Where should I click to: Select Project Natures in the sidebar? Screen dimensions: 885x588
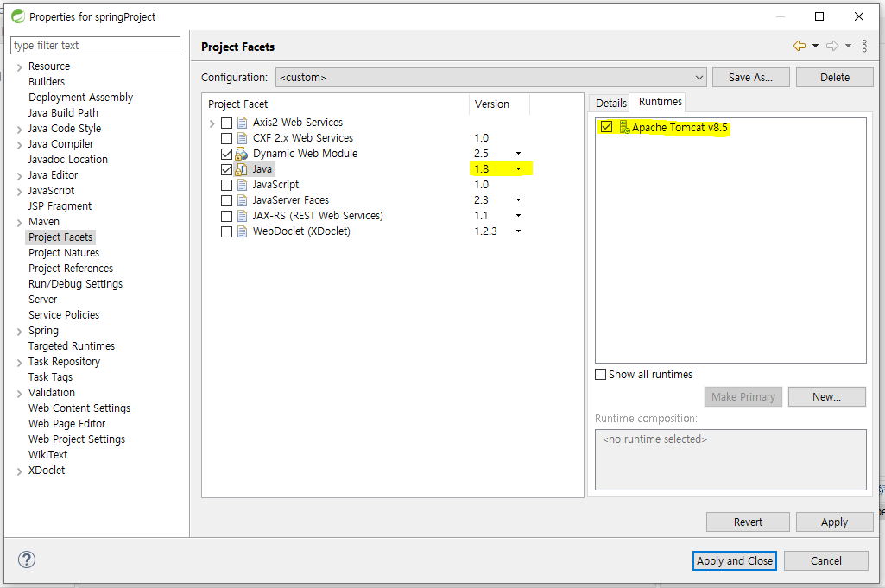coord(64,253)
